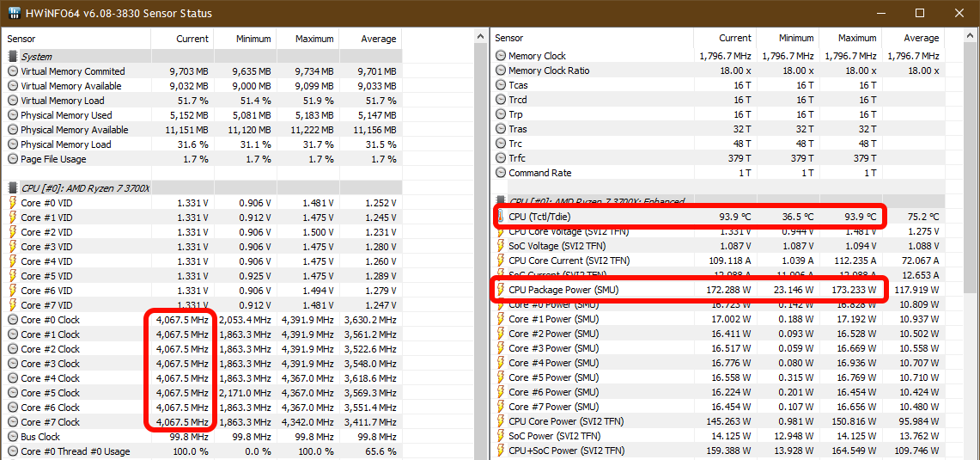Select the Memory Clock Ratio row label
The height and width of the screenshot is (460, 980).
coord(549,71)
